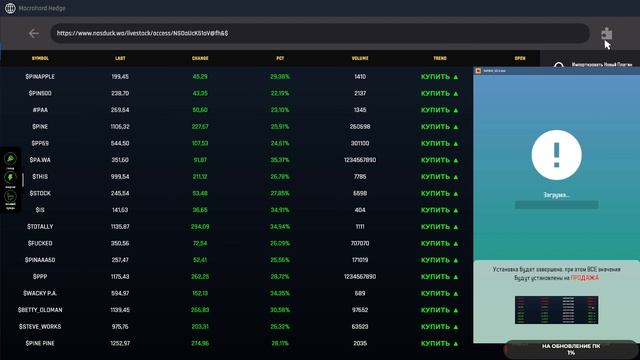Click the browser back arrow
This screenshot has width=640, height=360.
pos(34,33)
